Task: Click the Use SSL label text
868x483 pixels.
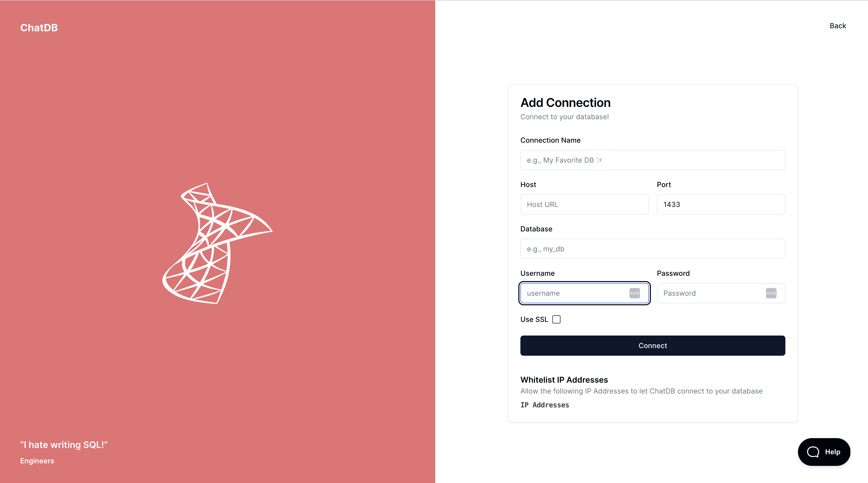Action: [x=534, y=319]
